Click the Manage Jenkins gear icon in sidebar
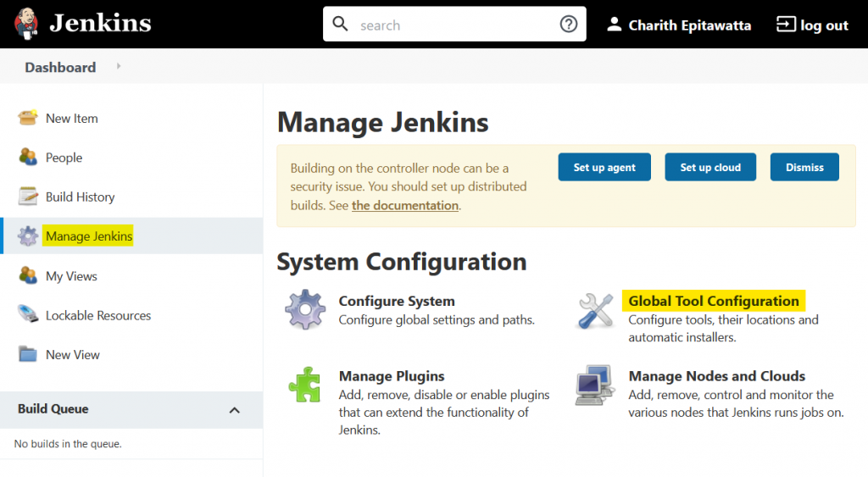 [x=28, y=236]
